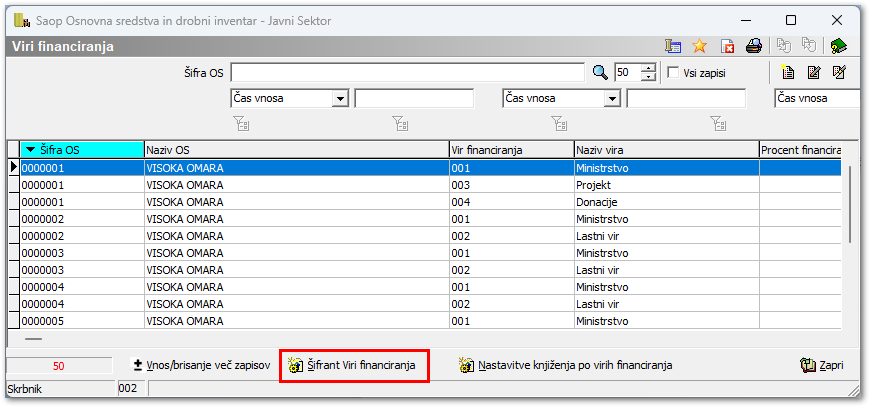870x407 pixels.
Task: Click VISOKA OMARA in row 0000005
Action: 296,321
